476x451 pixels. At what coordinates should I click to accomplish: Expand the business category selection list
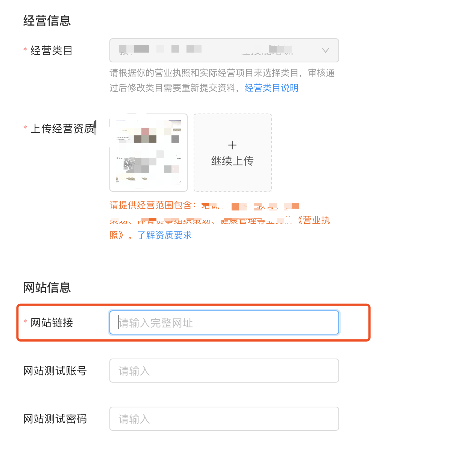(224, 50)
